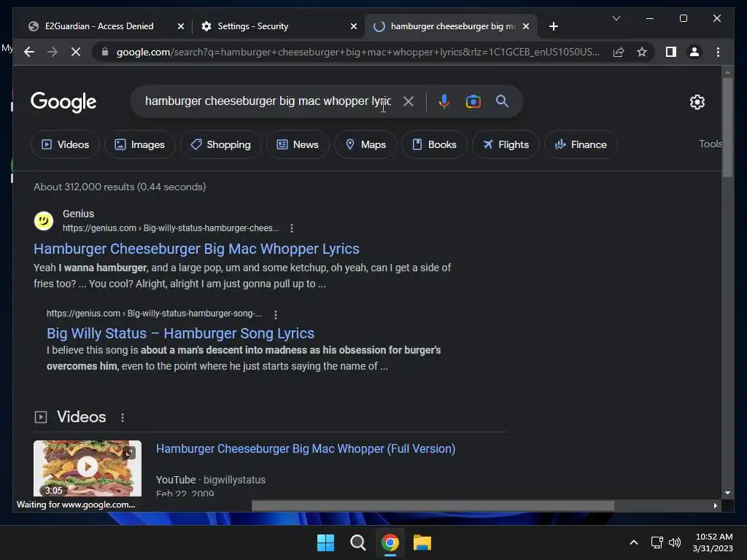747x560 pixels.
Task: Open Hamburger Cheeseburger Big Mac Whopper Lyrics
Action: pos(196,249)
